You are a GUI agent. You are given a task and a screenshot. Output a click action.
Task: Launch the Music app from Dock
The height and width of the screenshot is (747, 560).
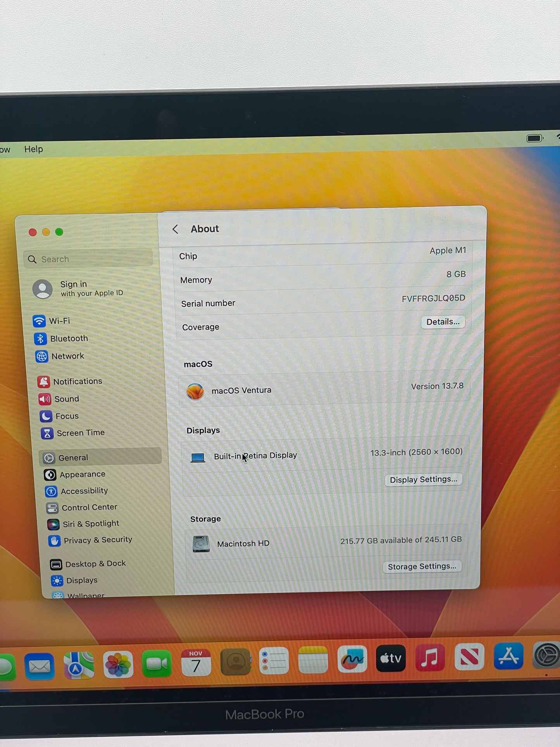pyautogui.click(x=429, y=657)
